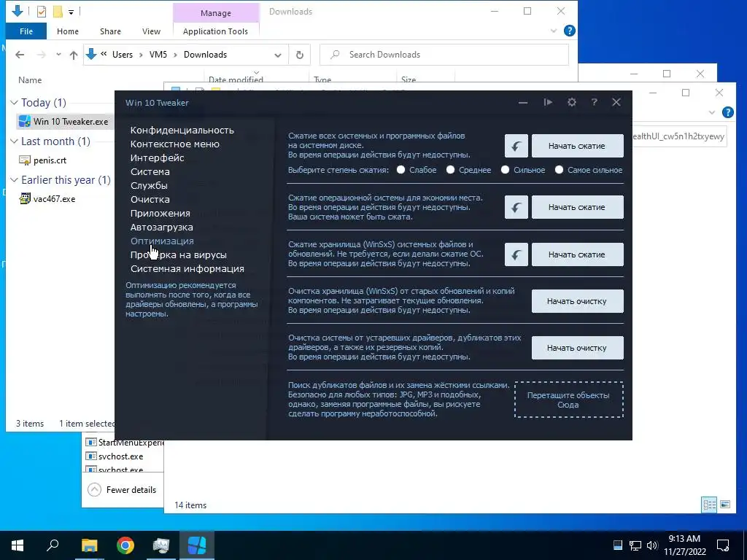The image size is (747, 560).
Task: Launch Google Chrome from taskbar
Action: [x=125, y=545]
